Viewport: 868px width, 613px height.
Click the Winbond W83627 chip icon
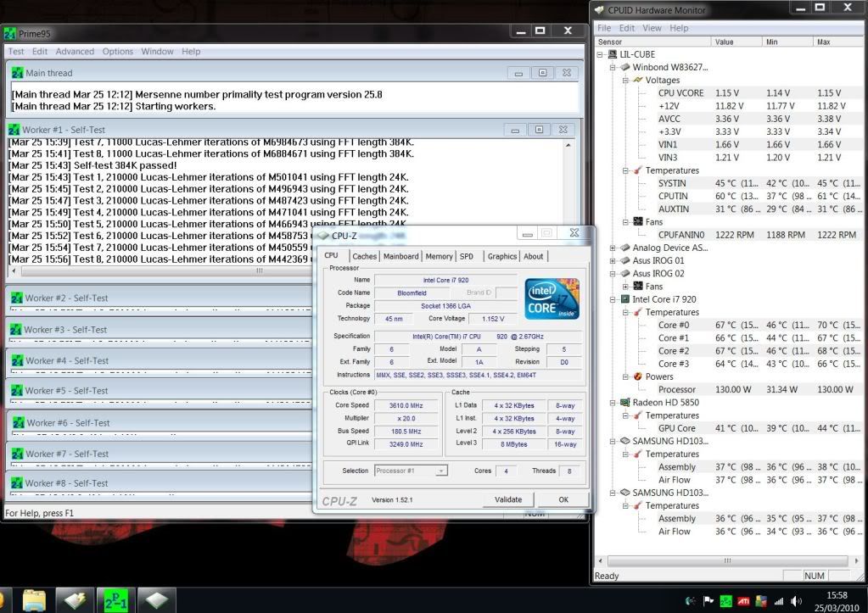625,67
